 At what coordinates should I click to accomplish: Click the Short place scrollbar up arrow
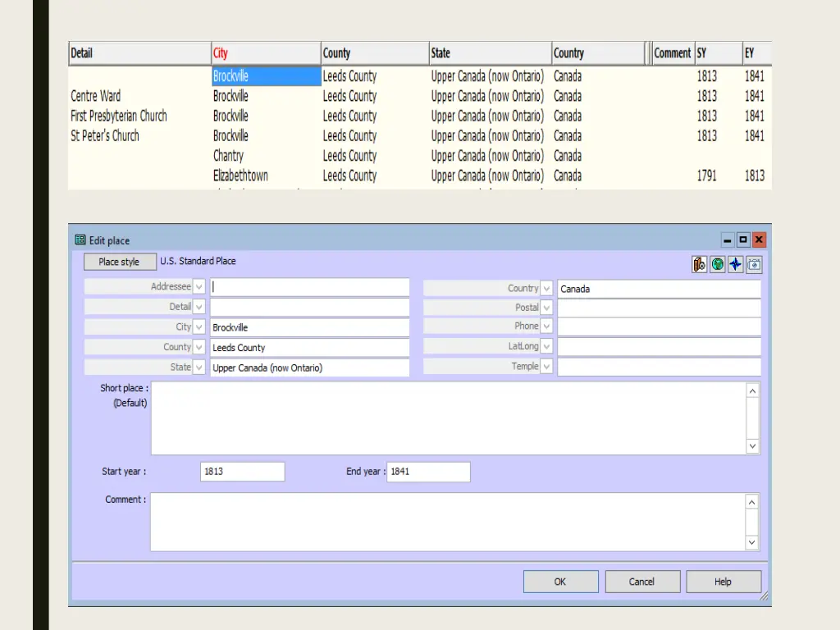(x=753, y=391)
